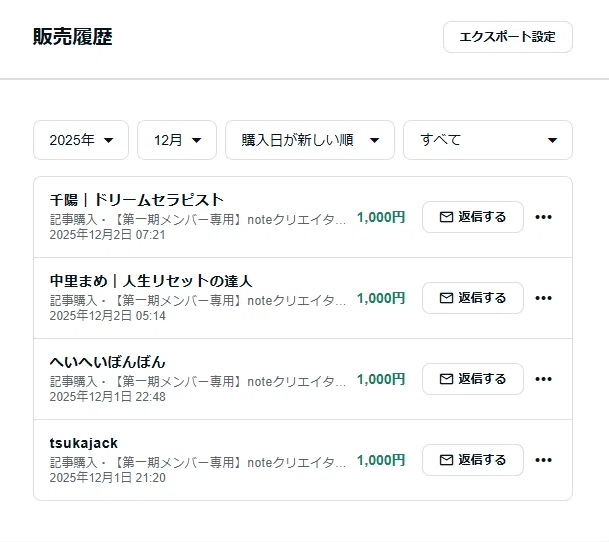
Task: Select buyer name tsukajack
Action: [84, 443]
